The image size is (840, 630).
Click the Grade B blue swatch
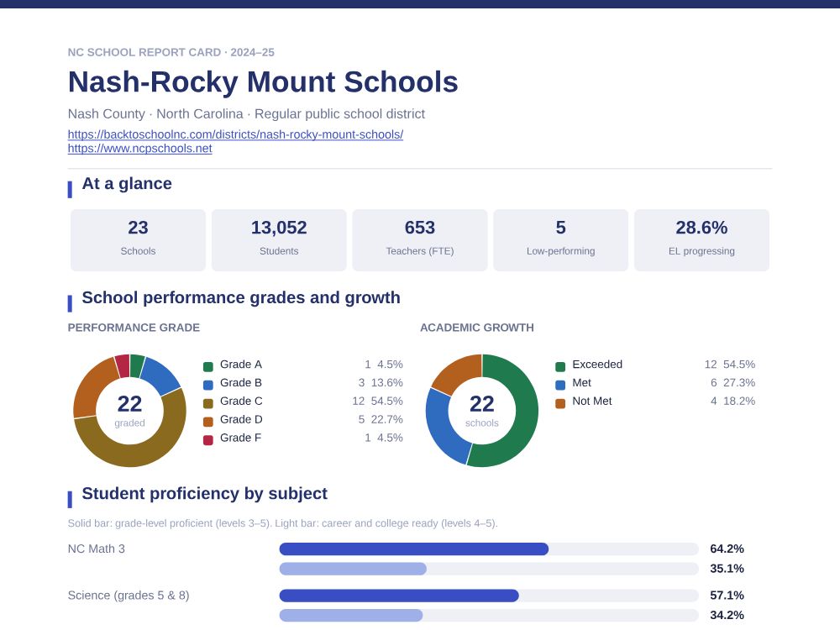click(208, 385)
